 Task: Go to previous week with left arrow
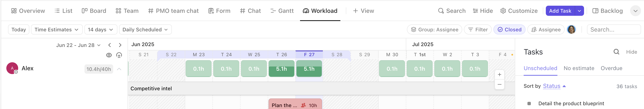click(110, 45)
